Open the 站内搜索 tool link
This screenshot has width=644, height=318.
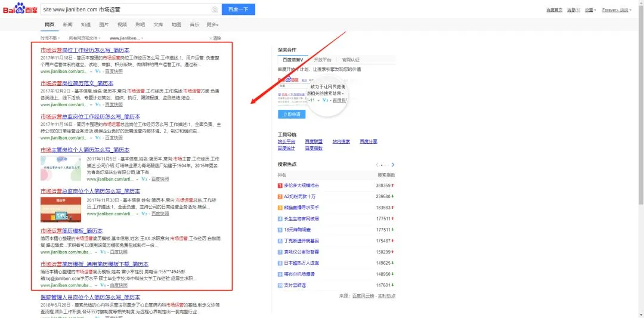341,141
